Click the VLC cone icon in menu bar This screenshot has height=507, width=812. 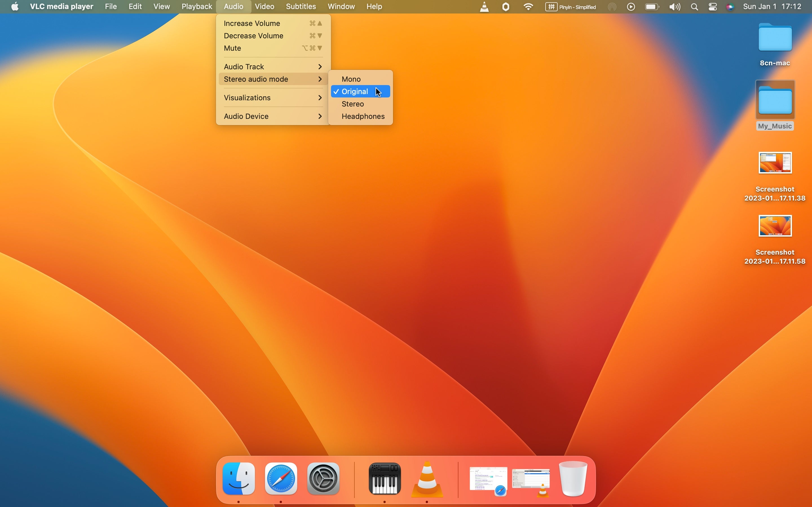[484, 7]
